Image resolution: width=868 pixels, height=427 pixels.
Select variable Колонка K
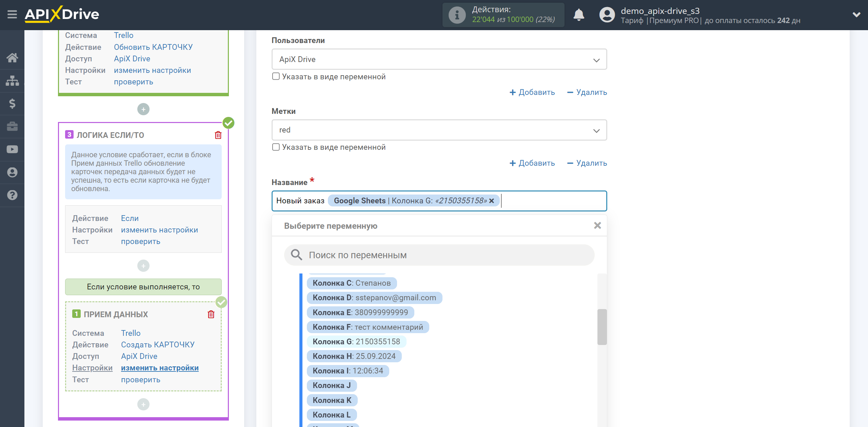[x=332, y=400]
